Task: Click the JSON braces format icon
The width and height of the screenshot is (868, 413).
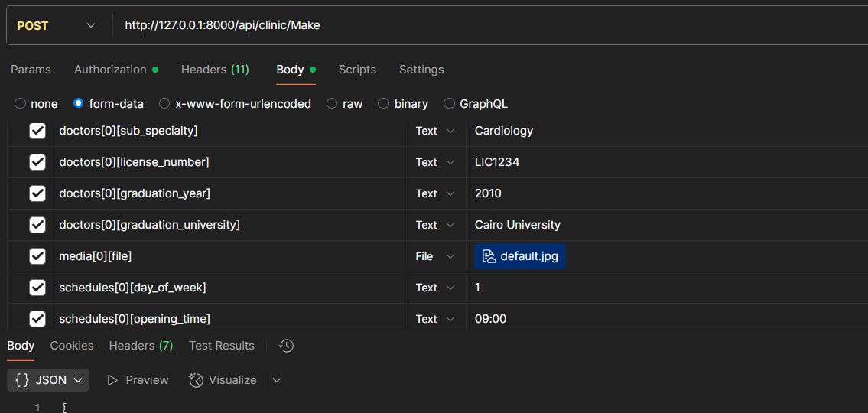Action: tap(22, 380)
